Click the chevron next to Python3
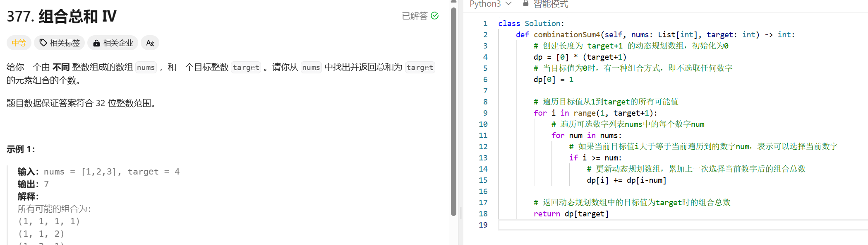868x245 pixels. coord(509,4)
